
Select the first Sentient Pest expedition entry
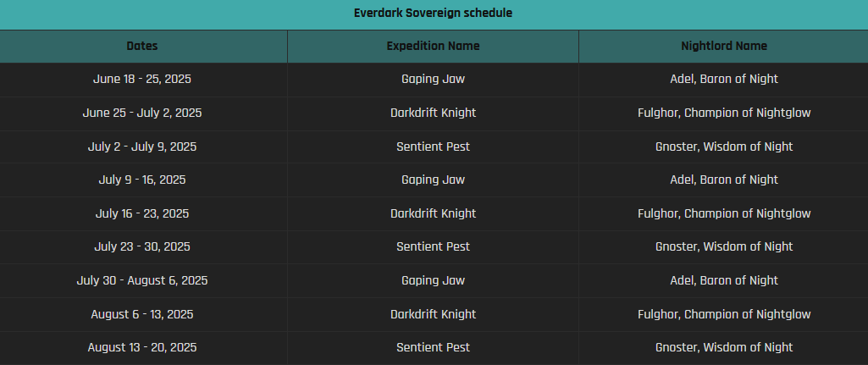tap(433, 147)
